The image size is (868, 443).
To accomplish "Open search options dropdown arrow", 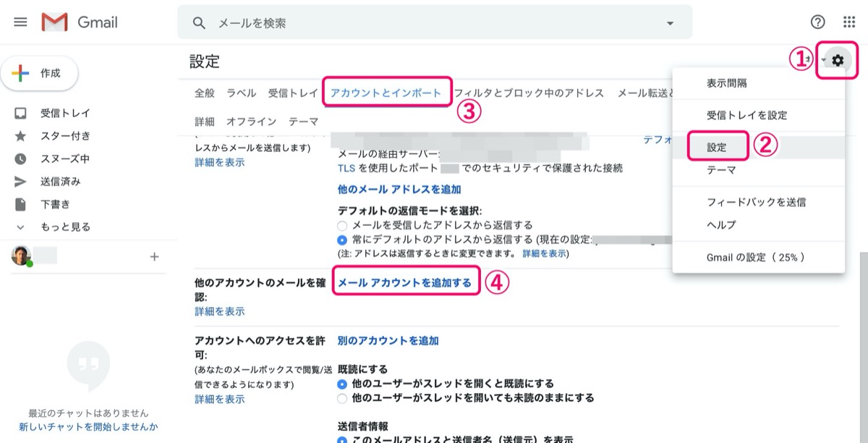I will point(670,23).
